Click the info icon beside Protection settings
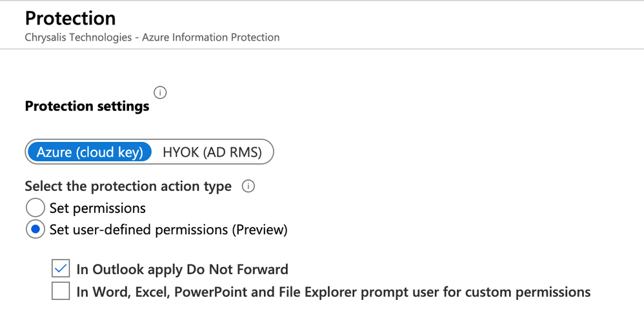The width and height of the screenshot is (644, 329). [160, 92]
